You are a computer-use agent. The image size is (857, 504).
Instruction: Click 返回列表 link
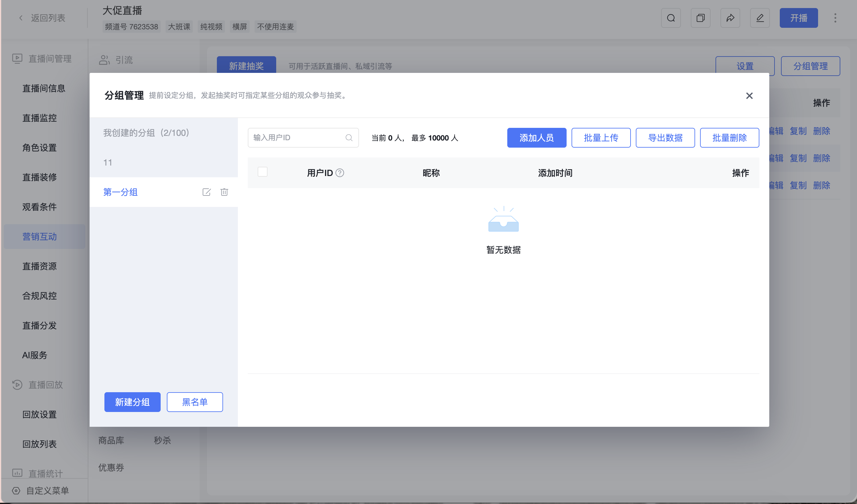[x=48, y=18]
